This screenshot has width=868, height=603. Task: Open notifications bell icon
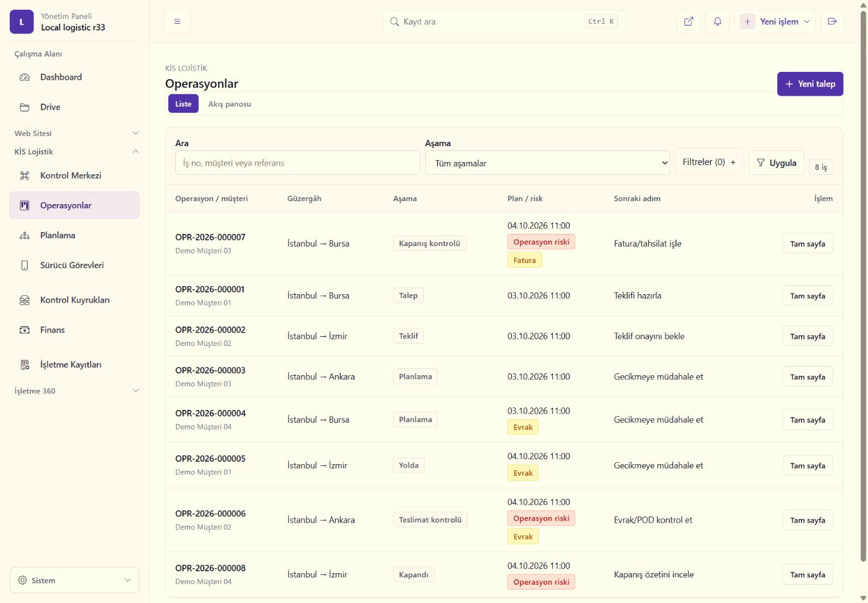(x=718, y=21)
